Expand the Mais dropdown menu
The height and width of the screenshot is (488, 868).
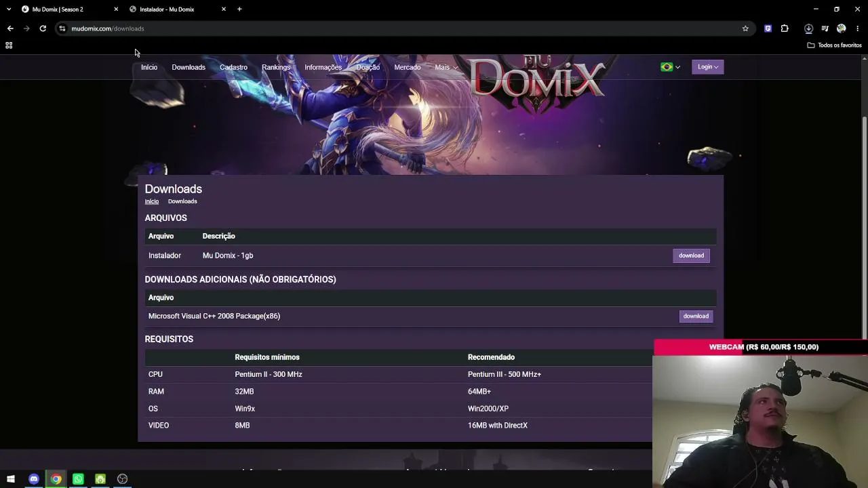point(446,67)
